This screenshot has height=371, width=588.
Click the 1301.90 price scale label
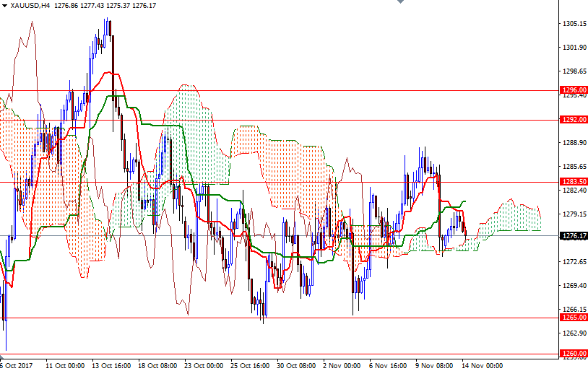pos(575,47)
